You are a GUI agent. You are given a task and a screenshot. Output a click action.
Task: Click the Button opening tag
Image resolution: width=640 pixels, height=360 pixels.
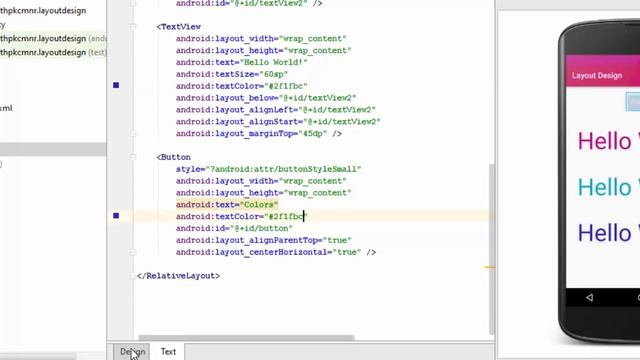point(173,157)
